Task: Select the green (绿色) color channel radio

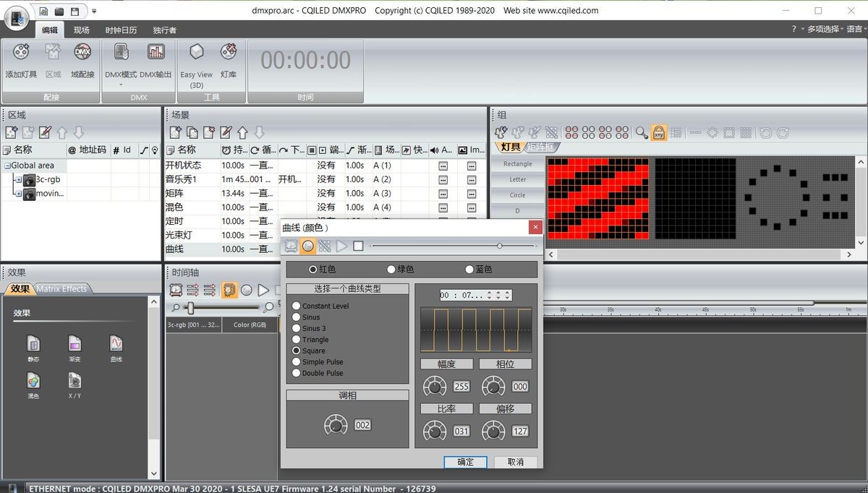Action: coord(391,270)
